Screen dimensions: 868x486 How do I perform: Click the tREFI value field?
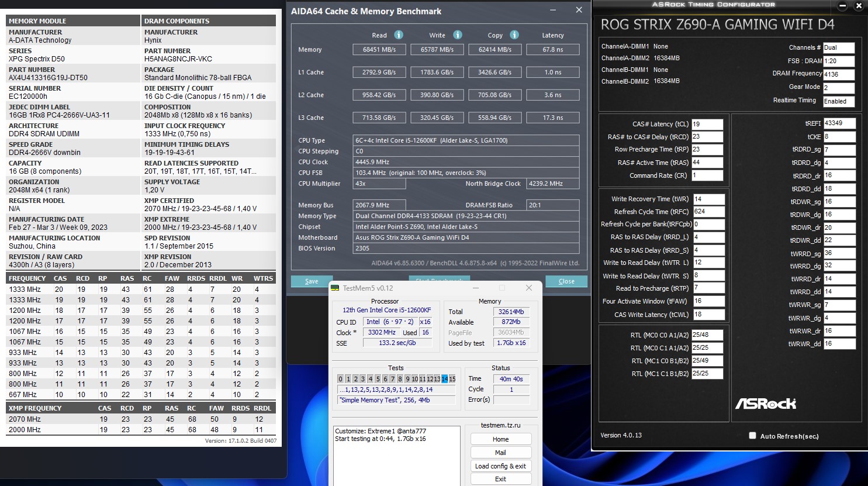(839, 123)
